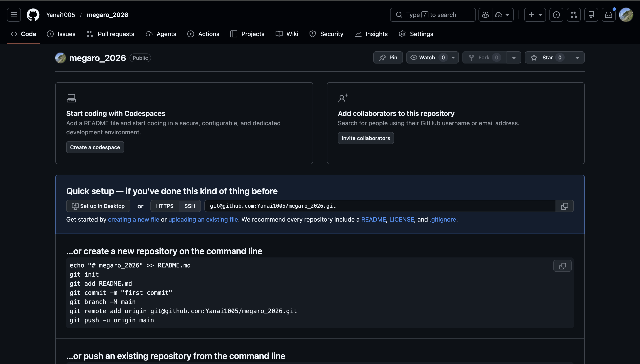Open the repository Settings tab
This screenshot has height=364, width=640.
coord(416,34)
